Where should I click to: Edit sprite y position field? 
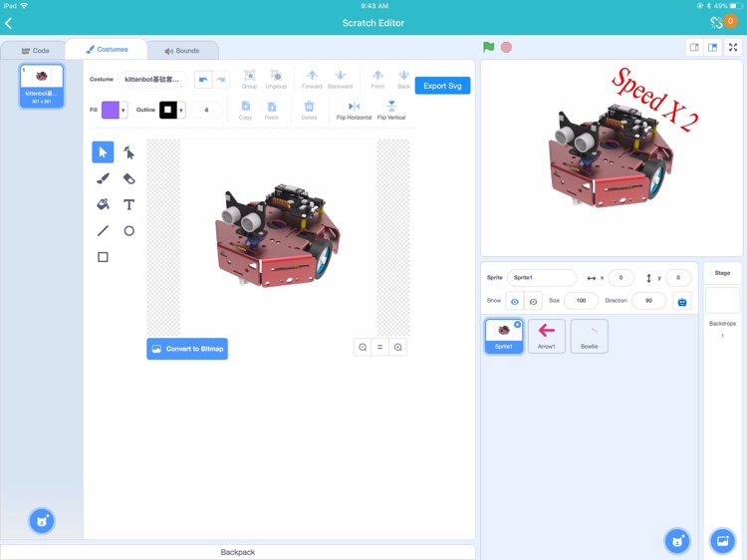(x=678, y=277)
